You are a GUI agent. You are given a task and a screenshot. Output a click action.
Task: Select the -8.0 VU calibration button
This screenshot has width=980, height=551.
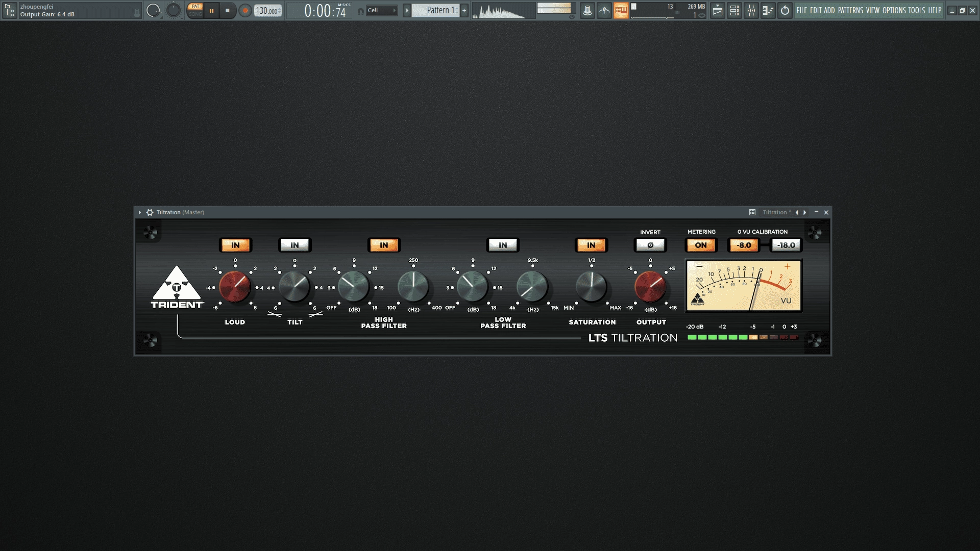744,245
